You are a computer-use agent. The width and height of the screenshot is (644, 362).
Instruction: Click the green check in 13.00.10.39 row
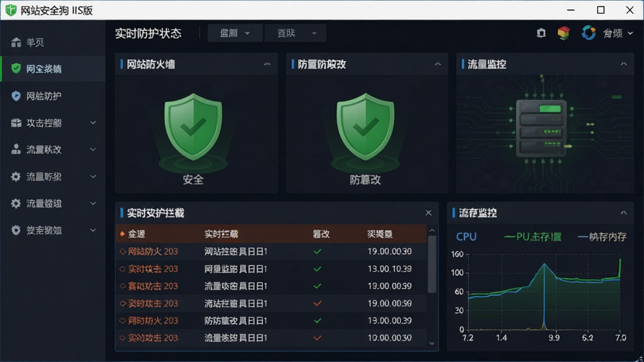pyautogui.click(x=318, y=269)
